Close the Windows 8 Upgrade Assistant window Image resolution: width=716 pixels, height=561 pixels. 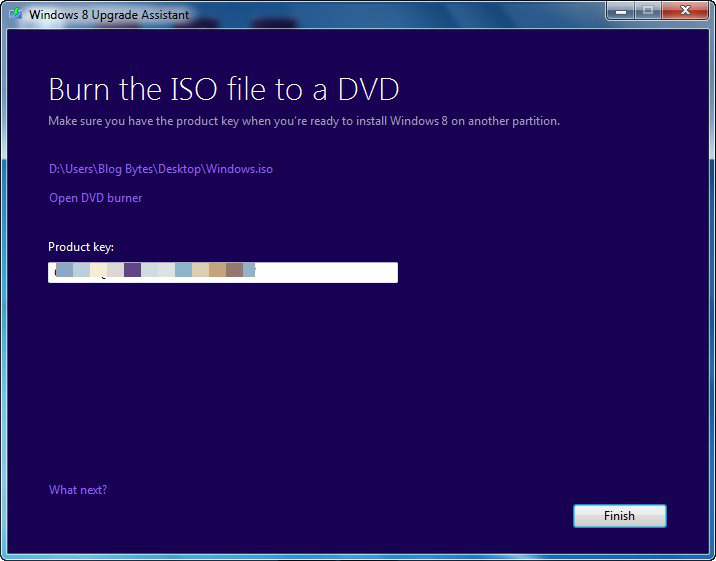[685, 10]
